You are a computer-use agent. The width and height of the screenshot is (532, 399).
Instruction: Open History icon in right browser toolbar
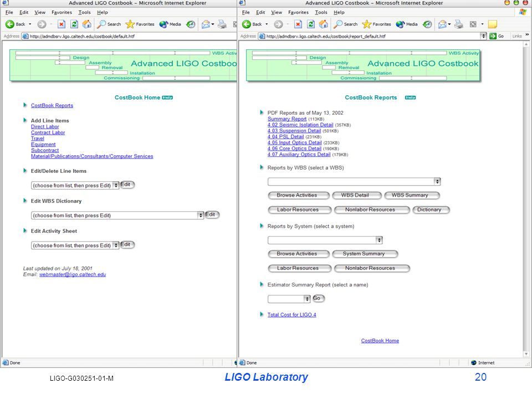427,24
